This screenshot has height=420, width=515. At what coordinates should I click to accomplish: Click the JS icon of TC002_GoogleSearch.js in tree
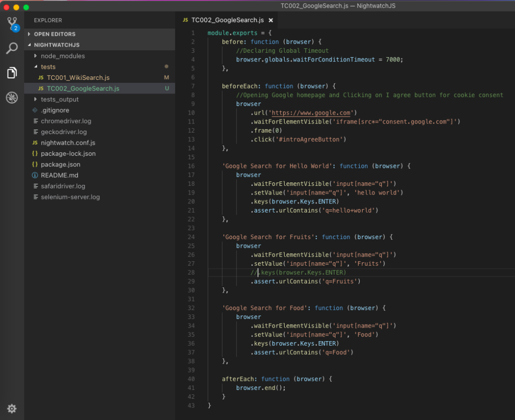pos(41,88)
